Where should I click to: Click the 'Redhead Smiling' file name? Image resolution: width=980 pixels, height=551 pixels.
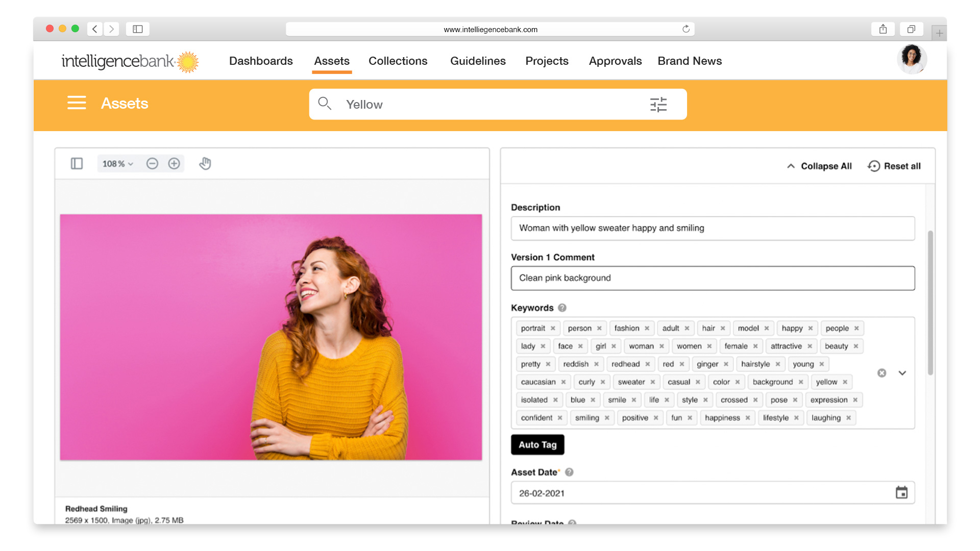(x=96, y=509)
